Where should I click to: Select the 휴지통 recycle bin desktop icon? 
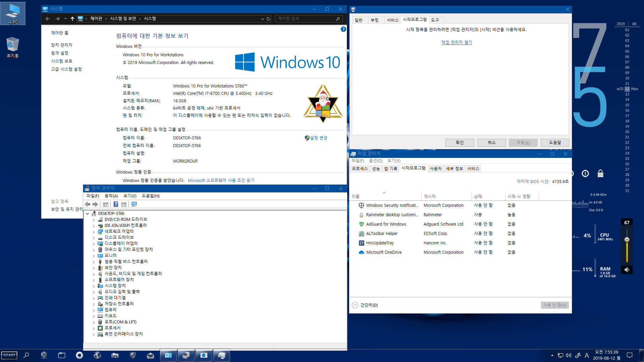click(x=13, y=47)
